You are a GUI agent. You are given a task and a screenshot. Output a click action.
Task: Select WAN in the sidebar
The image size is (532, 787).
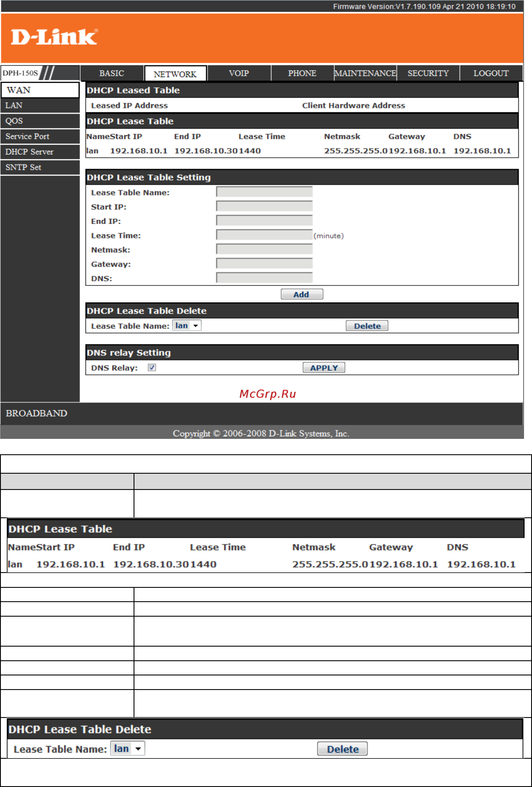click(40, 90)
